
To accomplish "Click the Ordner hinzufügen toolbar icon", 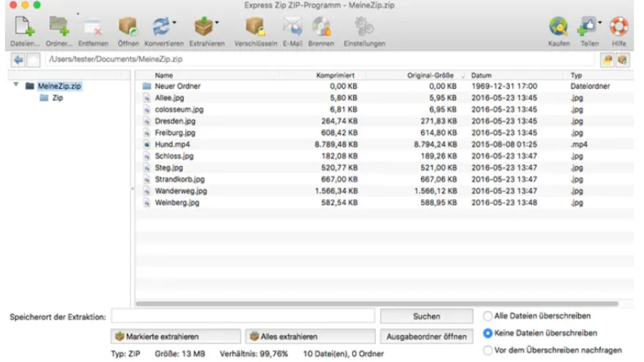I will point(59,26).
